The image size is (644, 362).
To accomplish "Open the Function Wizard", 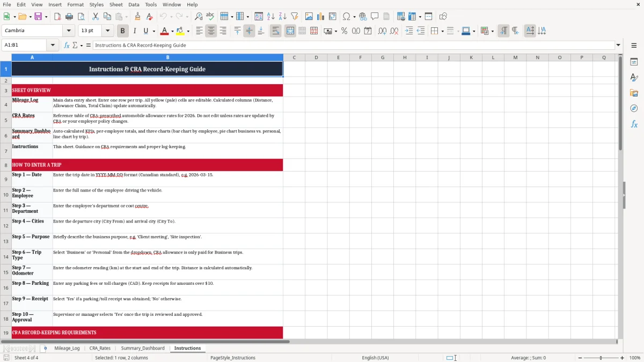I will [x=67, y=46].
